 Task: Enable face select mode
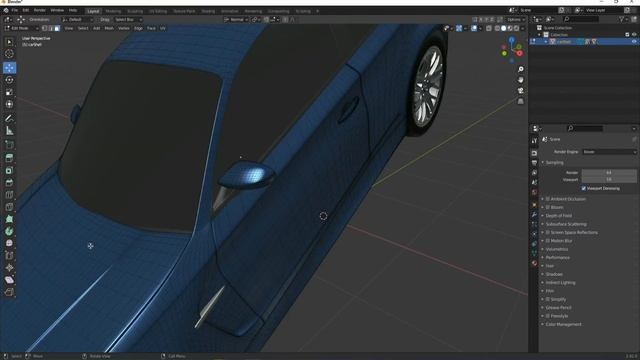(57, 28)
